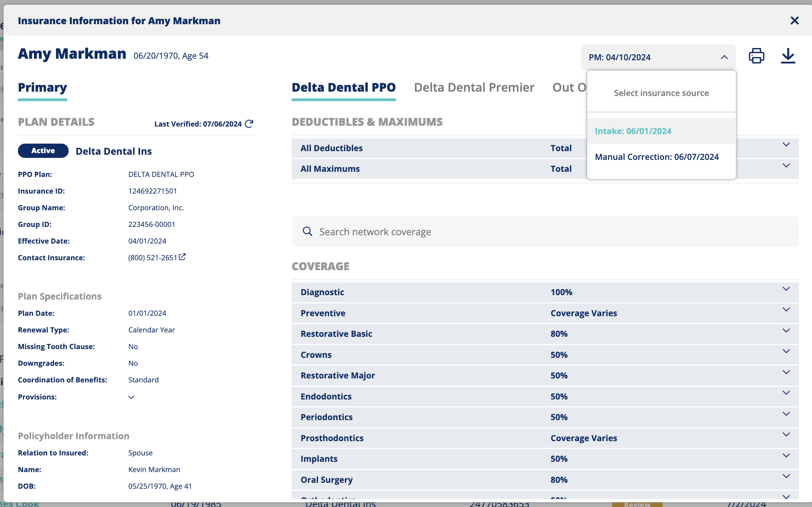Image resolution: width=812 pixels, height=507 pixels.
Task: Call the contact insurance number link
Action: tap(153, 257)
